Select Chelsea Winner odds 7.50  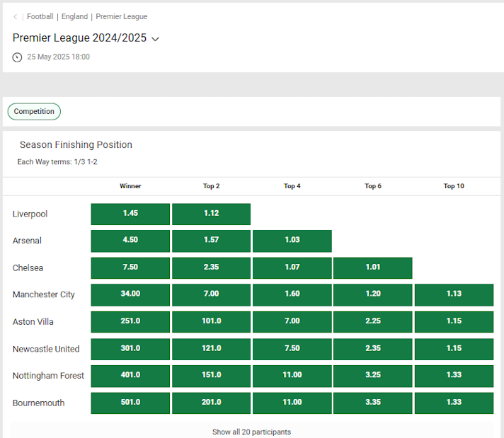click(x=130, y=268)
